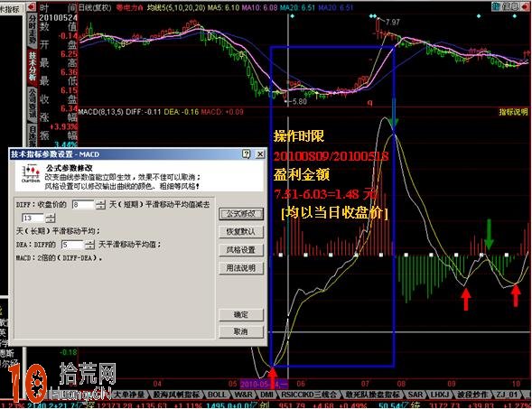Viewport: 532px width, 409px height.
Task: Click the spinner arrows next to the 8 field
Action: click(100, 204)
